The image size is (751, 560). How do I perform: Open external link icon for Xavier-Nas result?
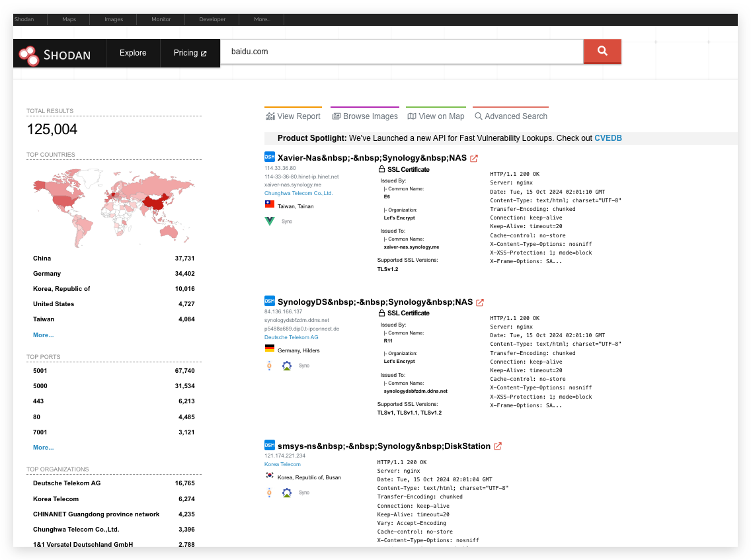pos(474,159)
